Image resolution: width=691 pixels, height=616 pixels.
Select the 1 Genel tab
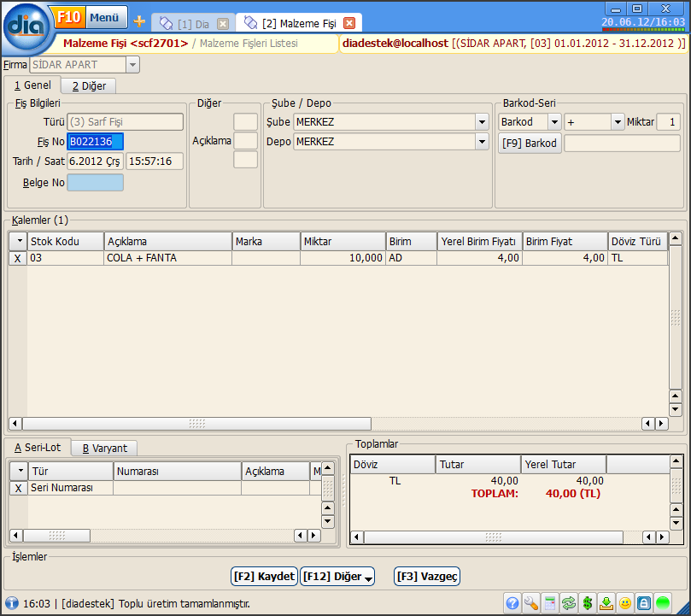click(32, 85)
